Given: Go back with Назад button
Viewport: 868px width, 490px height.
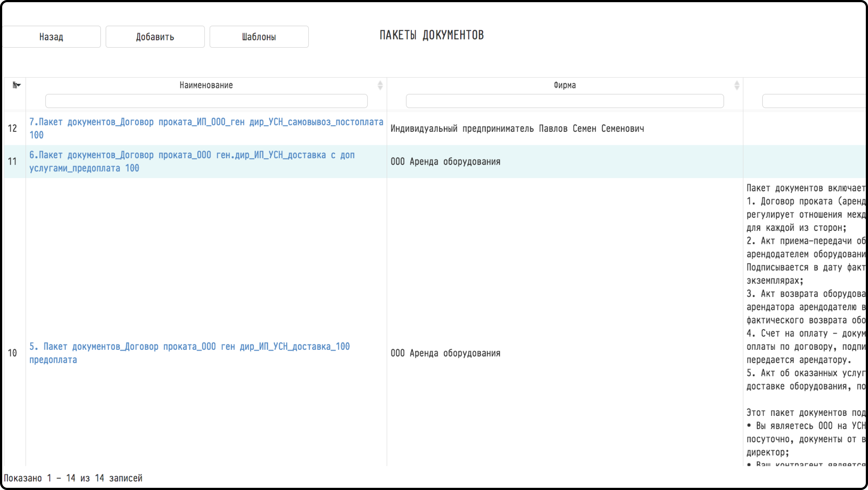Looking at the screenshot, I should pos(51,36).
